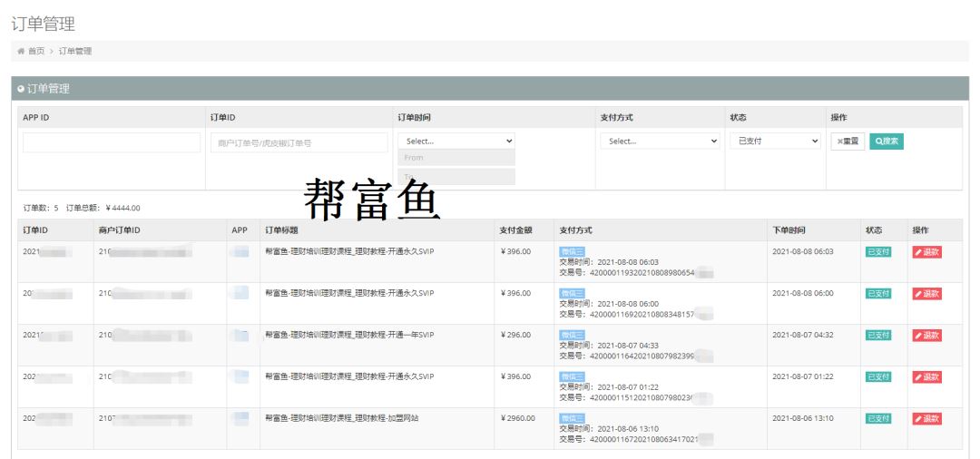Click the 微信 payment tag in the last row
This screenshot has height=459, width=980.
pyautogui.click(x=572, y=419)
